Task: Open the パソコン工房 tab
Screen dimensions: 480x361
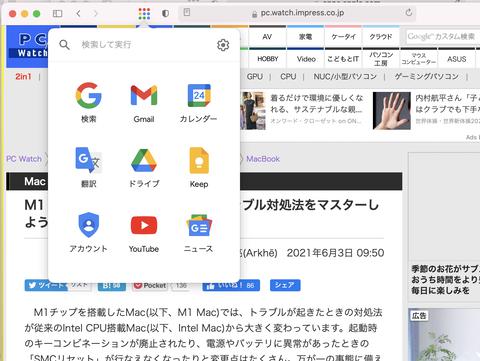Action: 381,59
